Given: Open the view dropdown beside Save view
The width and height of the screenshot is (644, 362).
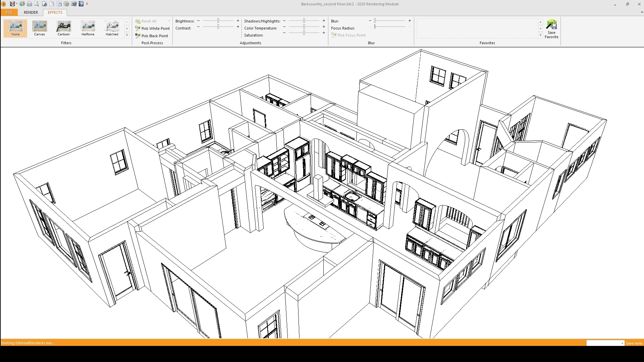Looking at the screenshot, I should point(622,343).
